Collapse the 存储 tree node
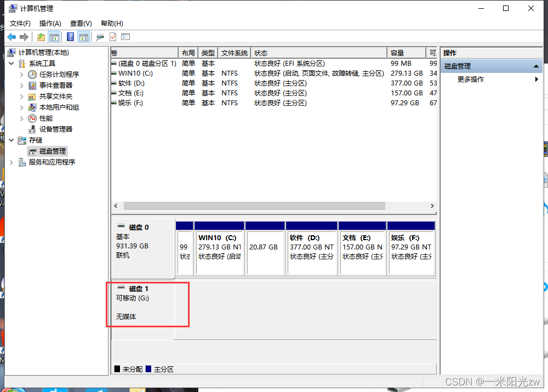 pyautogui.click(x=11, y=140)
